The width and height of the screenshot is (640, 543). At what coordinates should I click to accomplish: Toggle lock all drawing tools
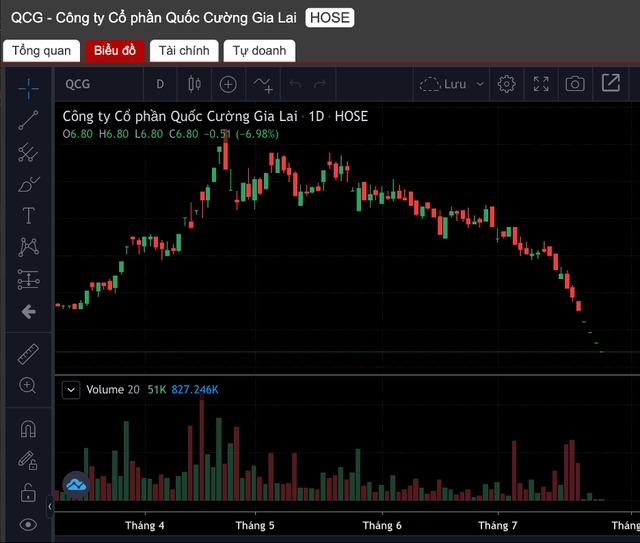(28, 492)
